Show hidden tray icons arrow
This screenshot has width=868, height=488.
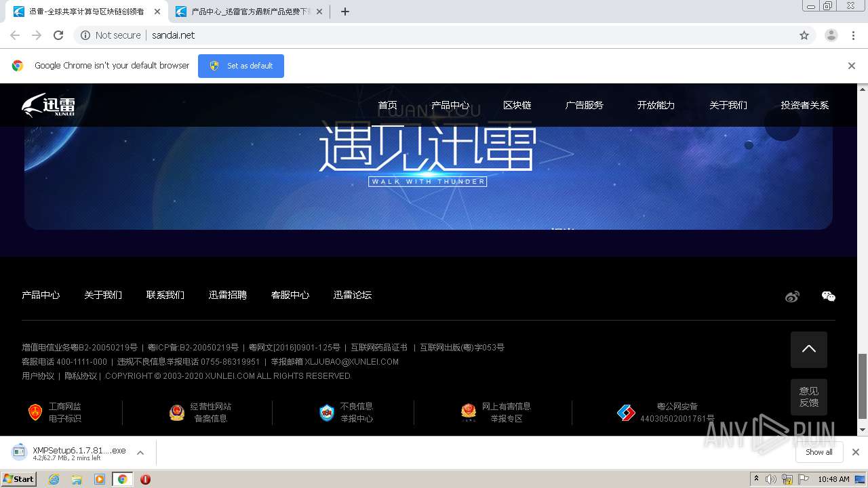point(756,479)
